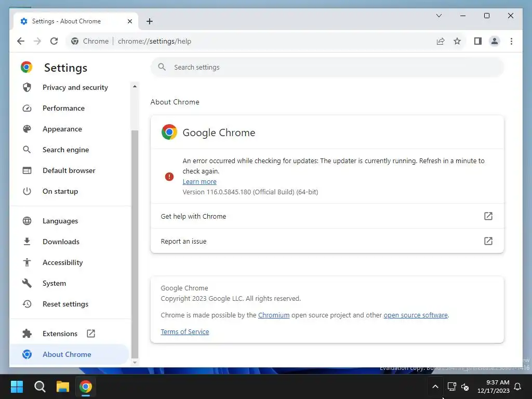This screenshot has height=399, width=532.
Task: Click the sidebar scroll up arrow
Action: [135, 87]
